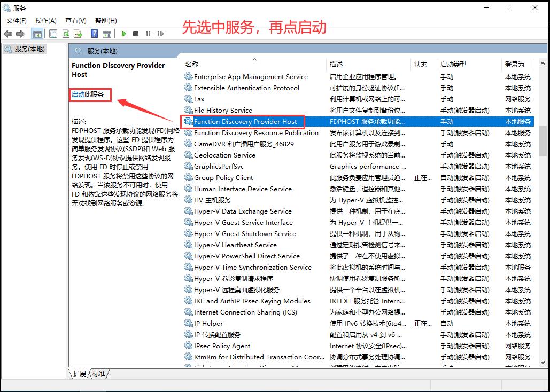
Task: Open help using the blue question mark icon
Action: 94,34
